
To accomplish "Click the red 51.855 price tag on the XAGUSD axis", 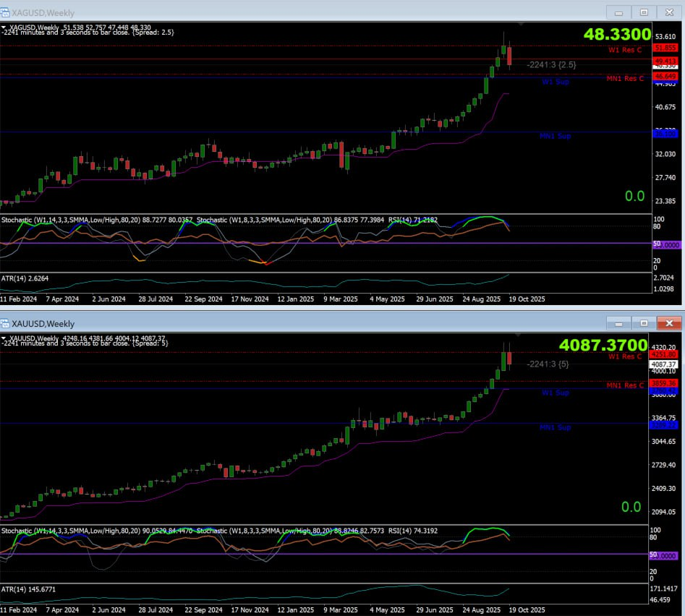I will (665, 48).
